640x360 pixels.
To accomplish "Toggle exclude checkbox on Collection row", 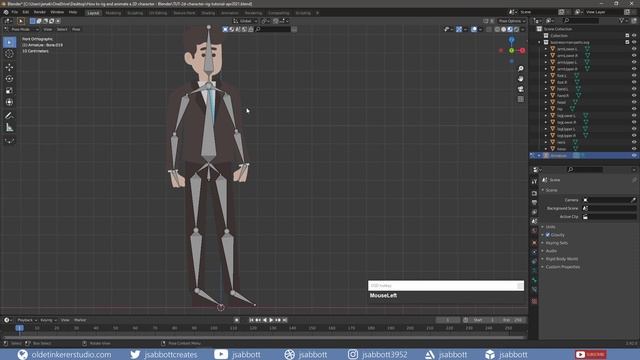I will pyautogui.click(x=627, y=36).
